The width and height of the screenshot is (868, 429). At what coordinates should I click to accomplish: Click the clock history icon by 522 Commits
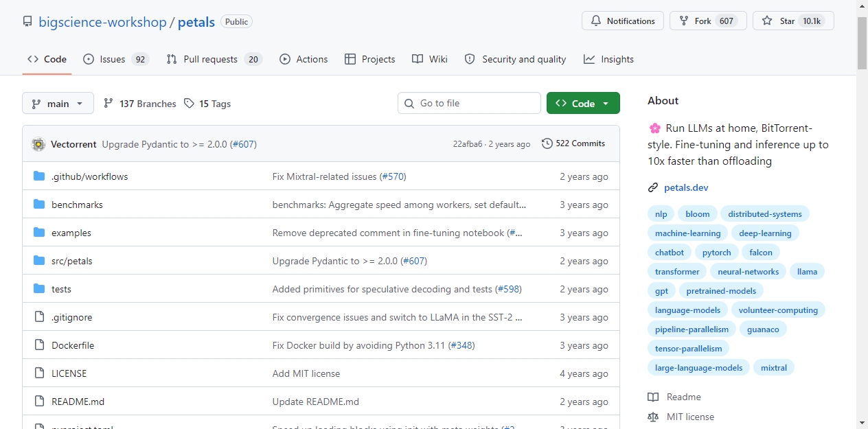click(547, 143)
